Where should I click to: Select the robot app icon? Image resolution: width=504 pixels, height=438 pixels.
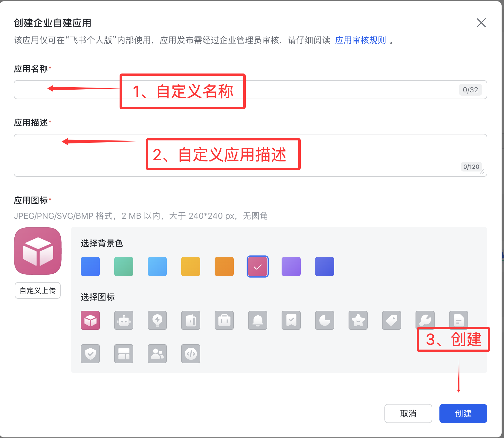123,320
